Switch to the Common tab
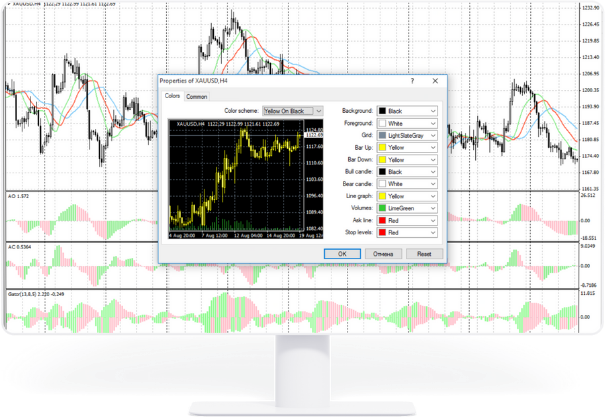The height and width of the screenshot is (417, 605). [x=197, y=97]
